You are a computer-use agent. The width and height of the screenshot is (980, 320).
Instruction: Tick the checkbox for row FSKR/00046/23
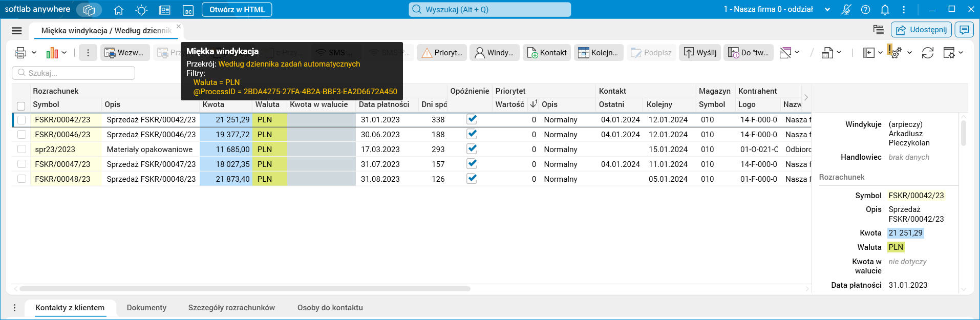click(x=22, y=135)
